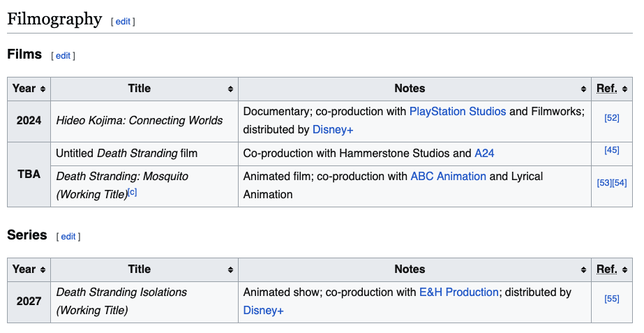This screenshot has height=333, width=644.
Task: Click Series table Ref. column header
Action: (612, 269)
